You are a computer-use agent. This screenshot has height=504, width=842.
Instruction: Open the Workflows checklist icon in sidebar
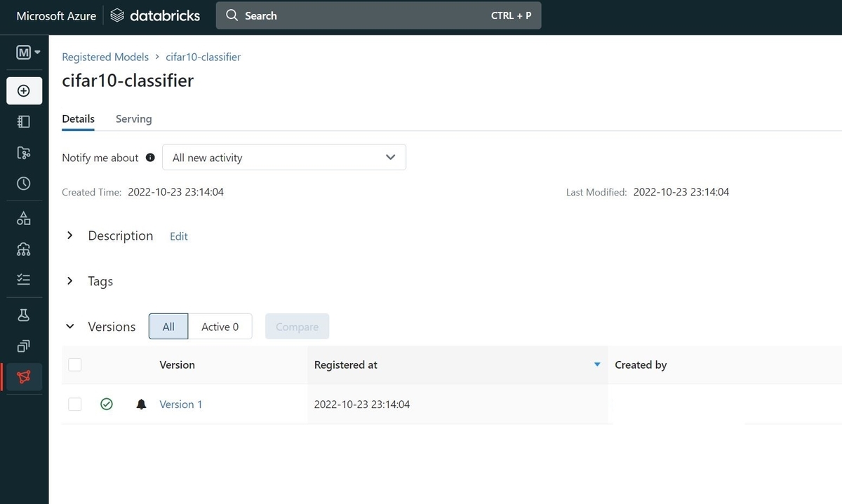pyautogui.click(x=24, y=280)
